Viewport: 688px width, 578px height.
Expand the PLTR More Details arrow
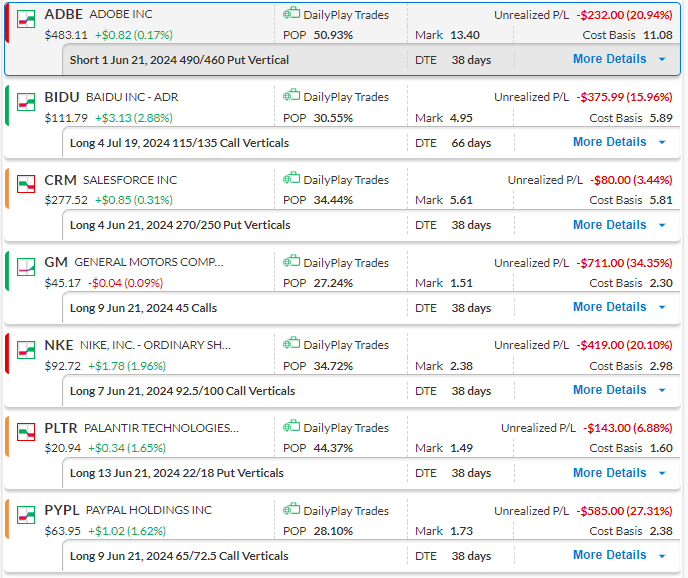[662, 473]
